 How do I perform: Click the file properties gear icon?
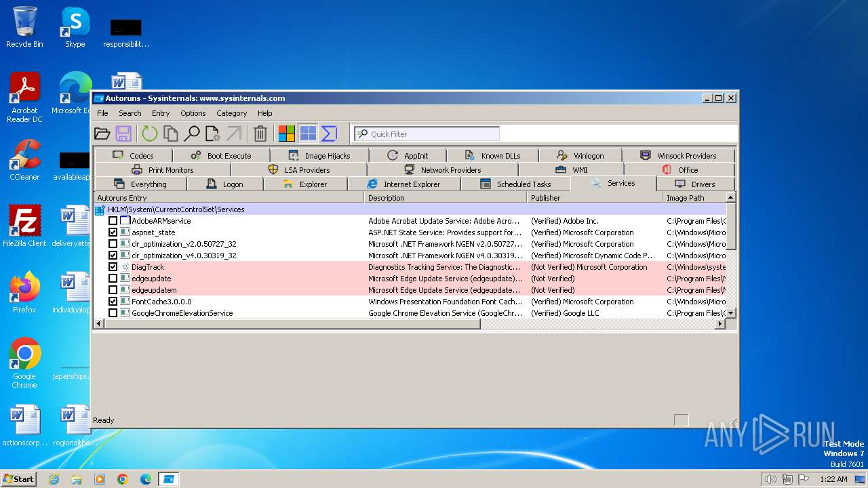[212, 134]
